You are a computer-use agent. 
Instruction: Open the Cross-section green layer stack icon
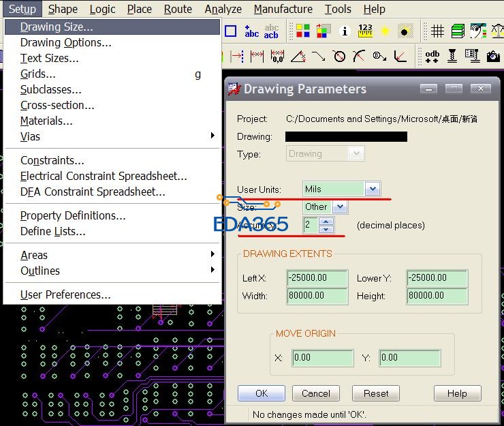coord(458,31)
